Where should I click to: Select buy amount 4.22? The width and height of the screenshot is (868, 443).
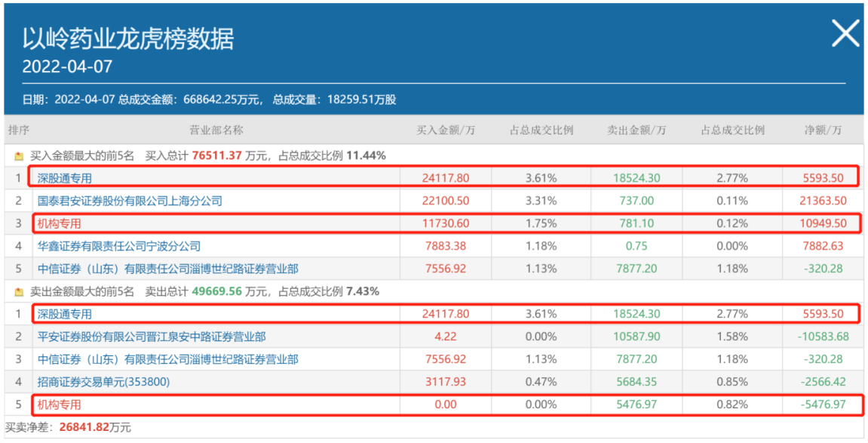pyautogui.click(x=446, y=337)
